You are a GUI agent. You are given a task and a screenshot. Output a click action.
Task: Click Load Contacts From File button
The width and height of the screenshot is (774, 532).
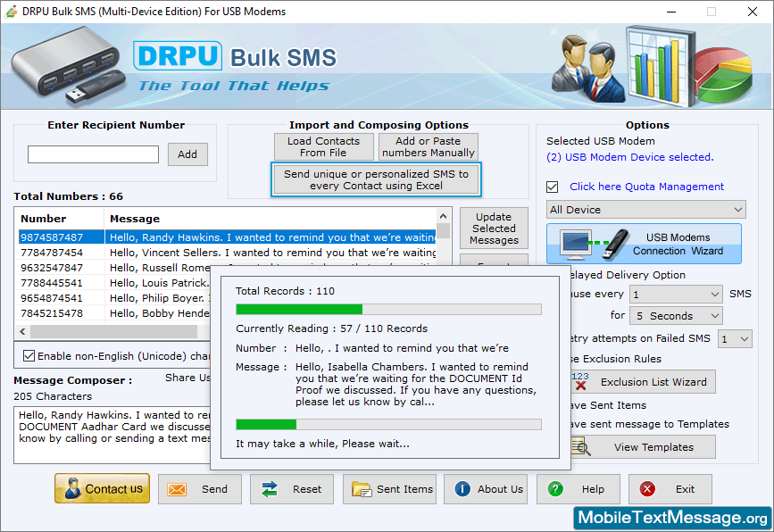click(324, 147)
